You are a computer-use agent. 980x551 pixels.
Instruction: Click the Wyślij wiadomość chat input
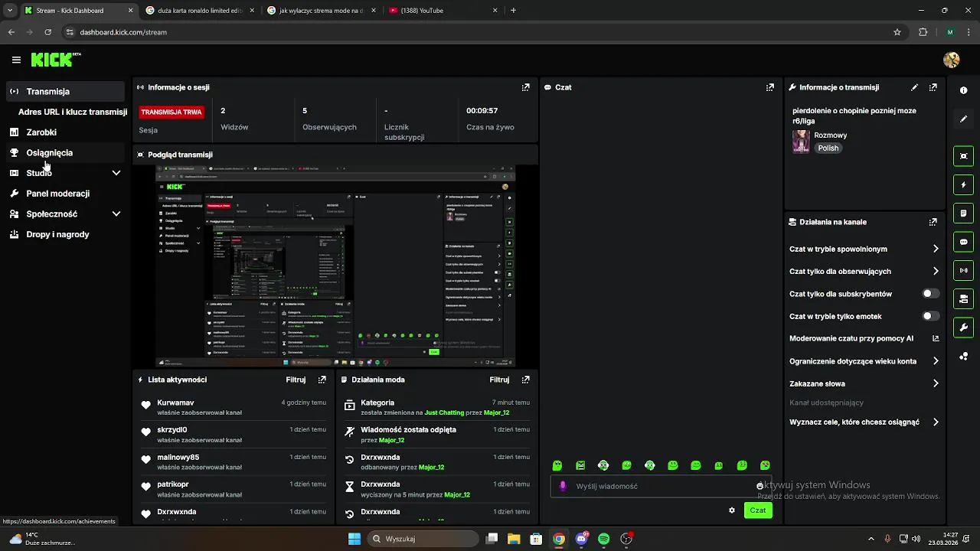[x=663, y=486]
